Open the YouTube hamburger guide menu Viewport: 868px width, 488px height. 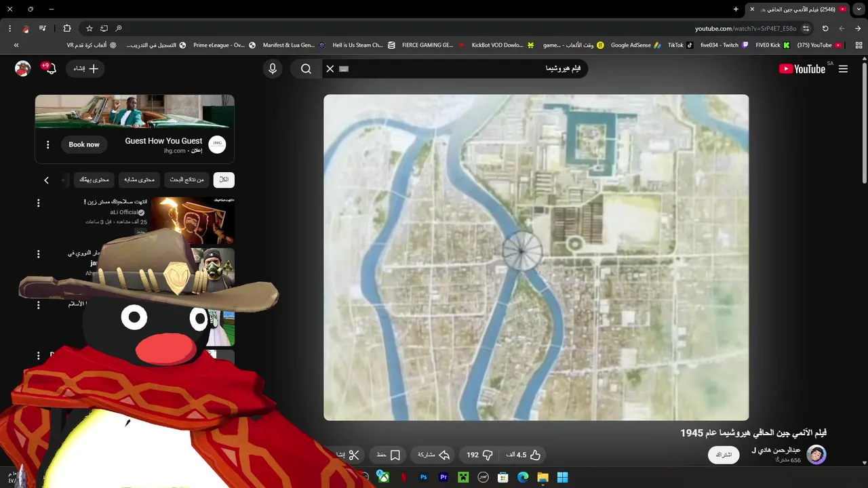click(x=843, y=68)
